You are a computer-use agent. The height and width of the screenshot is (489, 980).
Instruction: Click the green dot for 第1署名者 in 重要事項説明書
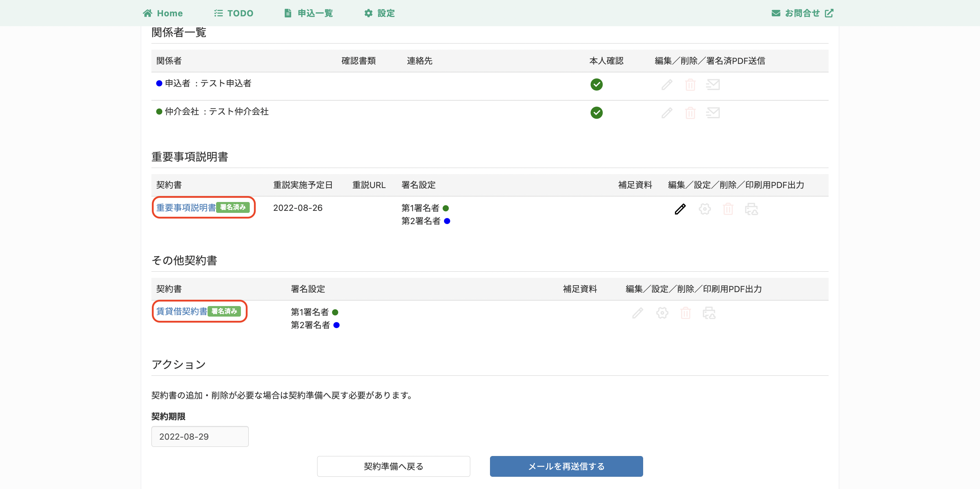coord(446,208)
